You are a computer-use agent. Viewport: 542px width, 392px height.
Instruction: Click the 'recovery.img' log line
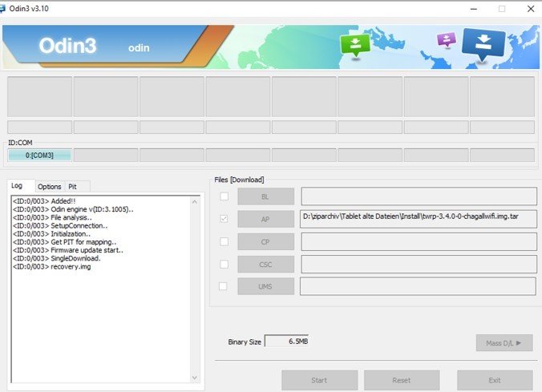(x=52, y=266)
